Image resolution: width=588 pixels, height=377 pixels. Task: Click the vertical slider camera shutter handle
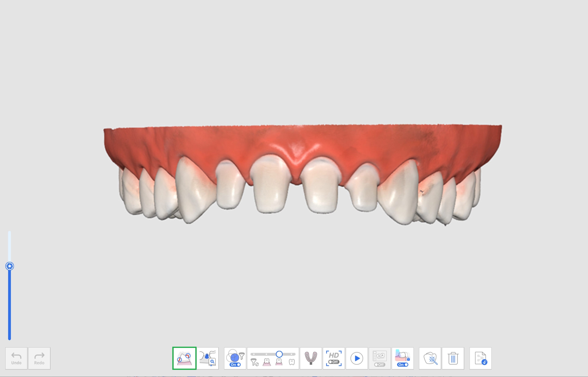tap(10, 266)
